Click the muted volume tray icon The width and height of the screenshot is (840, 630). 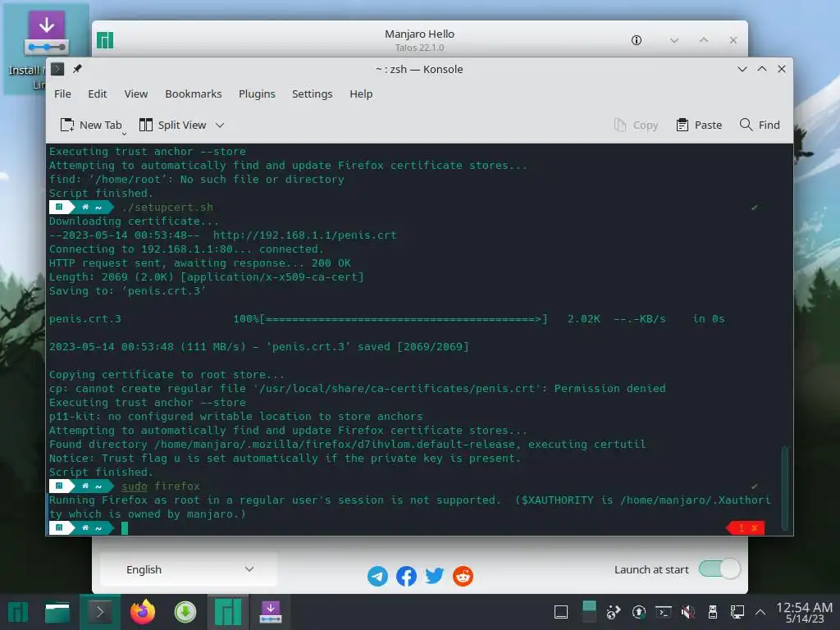pyautogui.click(x=688, y=612)
